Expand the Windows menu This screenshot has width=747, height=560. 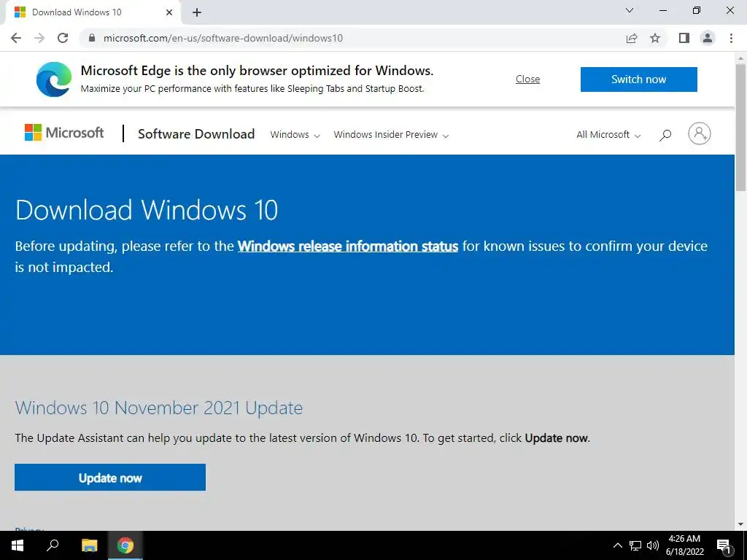[295, 135]
